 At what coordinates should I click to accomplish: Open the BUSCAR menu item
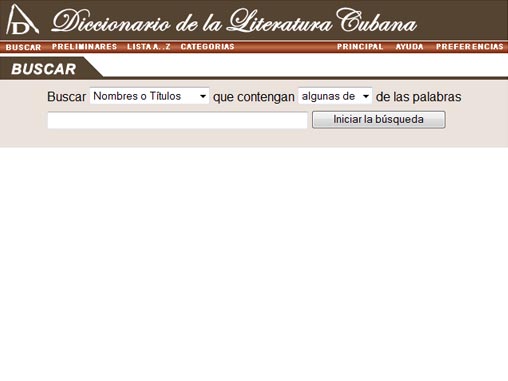[23, 47]
